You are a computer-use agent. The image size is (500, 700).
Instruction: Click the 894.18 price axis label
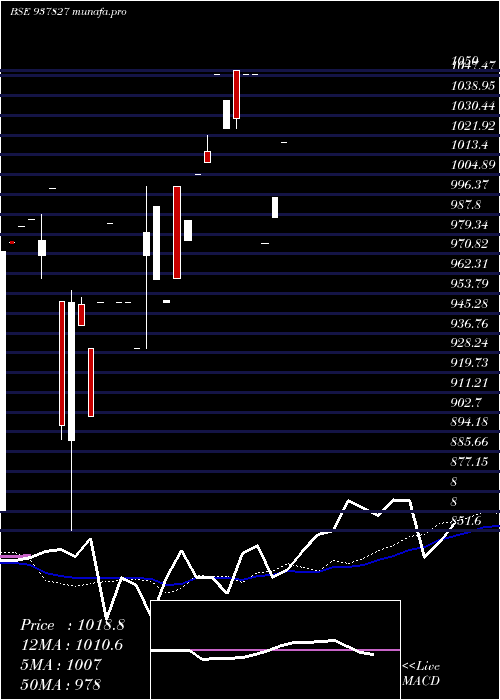pos(470,421)
